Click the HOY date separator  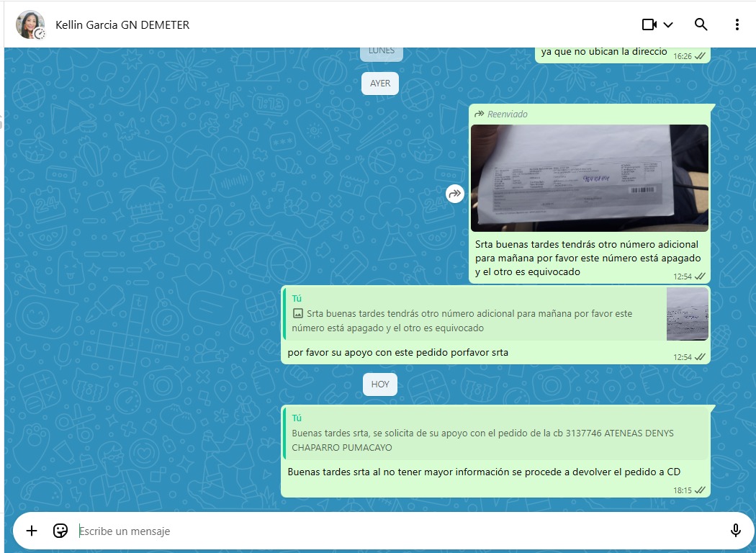379,385
